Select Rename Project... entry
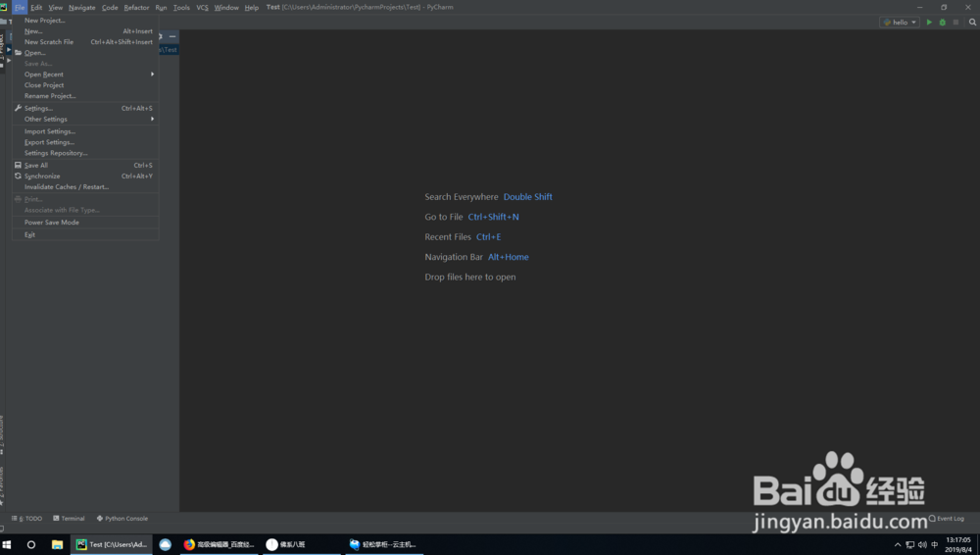The height and width of the screenshot is (555, 980). coord(85,96)
